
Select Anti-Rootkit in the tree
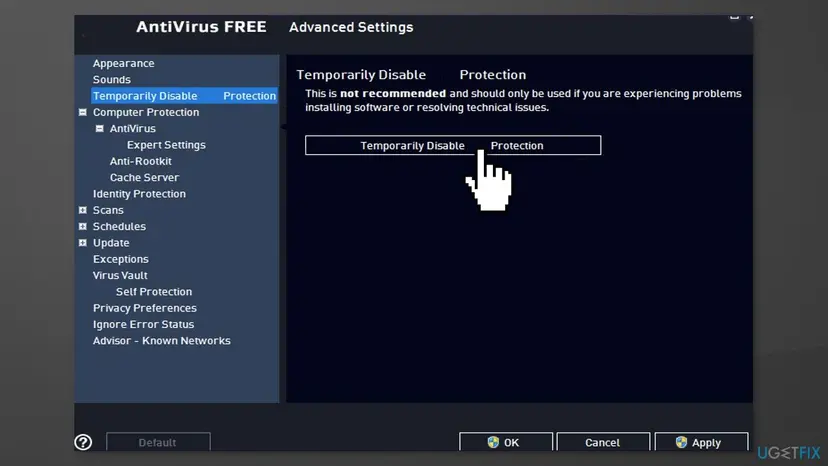140,161
